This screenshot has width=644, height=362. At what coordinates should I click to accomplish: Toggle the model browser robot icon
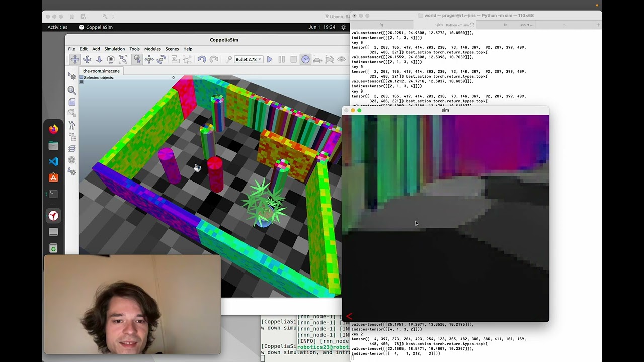(72, 125)
